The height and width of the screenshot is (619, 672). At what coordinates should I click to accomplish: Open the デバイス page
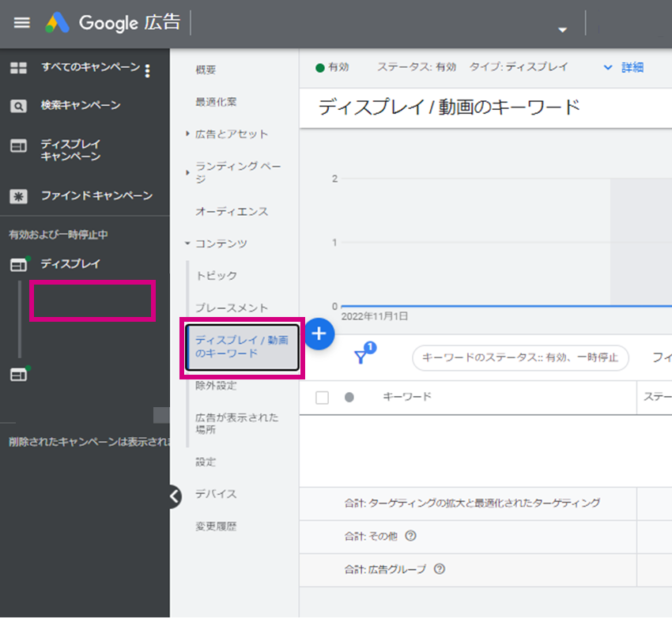click(x=216, y=494)
